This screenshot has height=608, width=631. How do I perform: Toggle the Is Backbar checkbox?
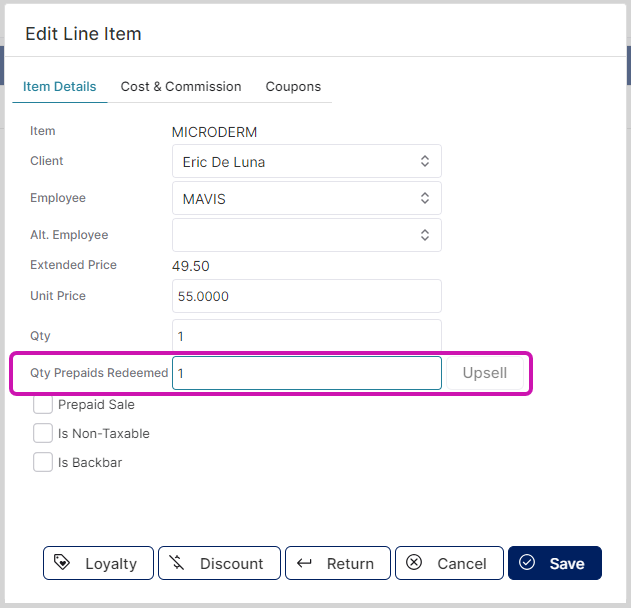tap(43, 462)
